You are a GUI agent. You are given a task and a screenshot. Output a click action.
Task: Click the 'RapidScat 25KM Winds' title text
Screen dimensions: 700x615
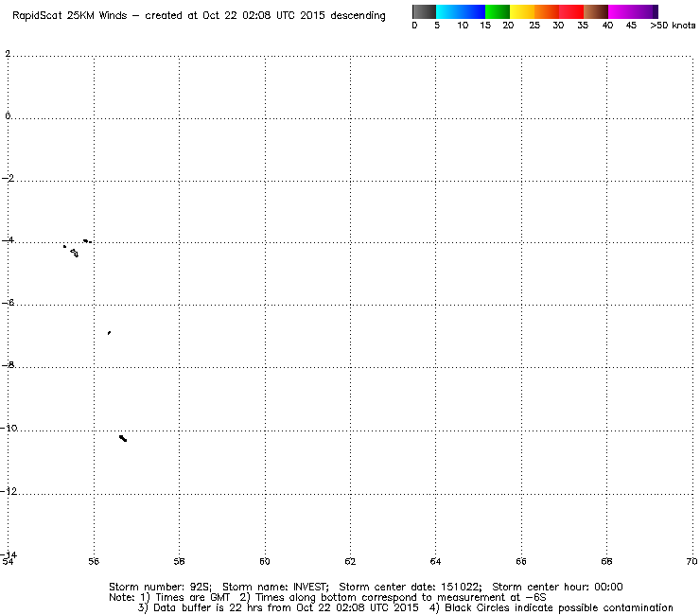[70, 16]
